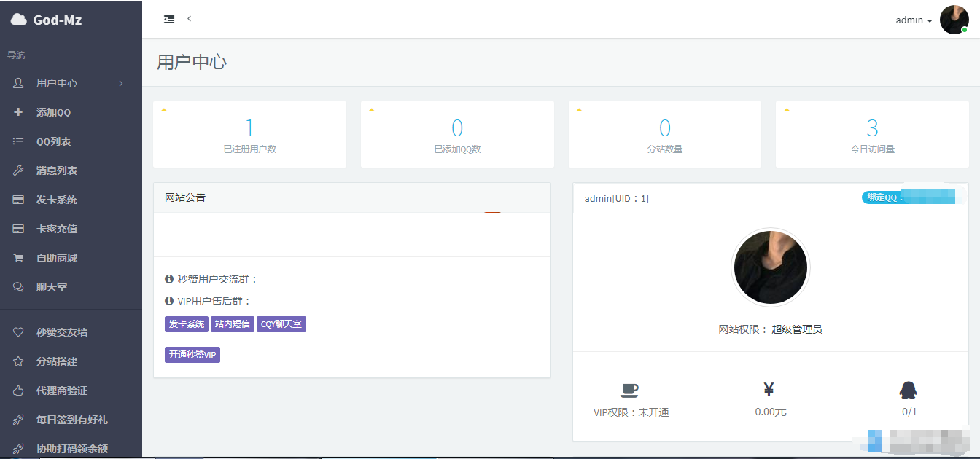Click the star icon for 分站搭建
Screen dimensions: 980x459
(18, 361)
